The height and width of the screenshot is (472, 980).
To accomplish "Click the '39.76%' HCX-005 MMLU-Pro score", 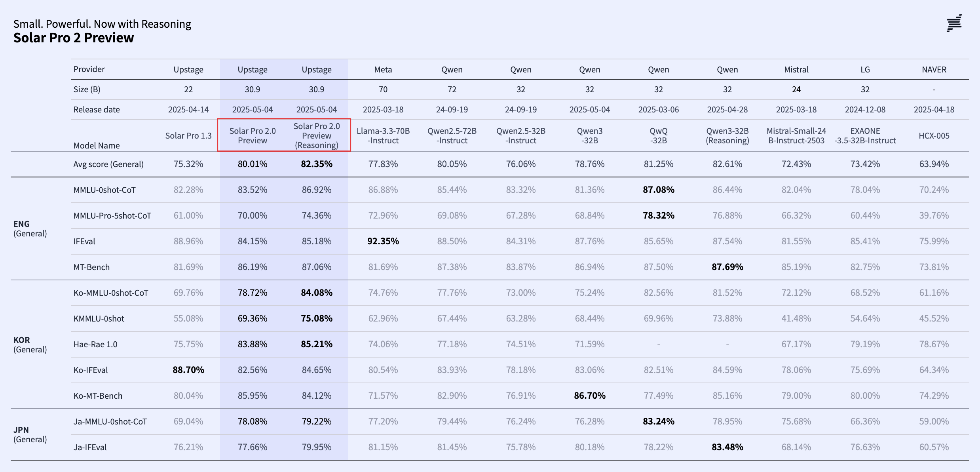I will click(x=934, y=215).
